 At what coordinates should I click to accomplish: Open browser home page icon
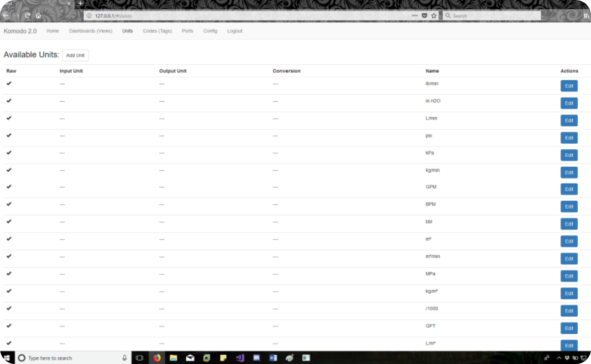38,16
